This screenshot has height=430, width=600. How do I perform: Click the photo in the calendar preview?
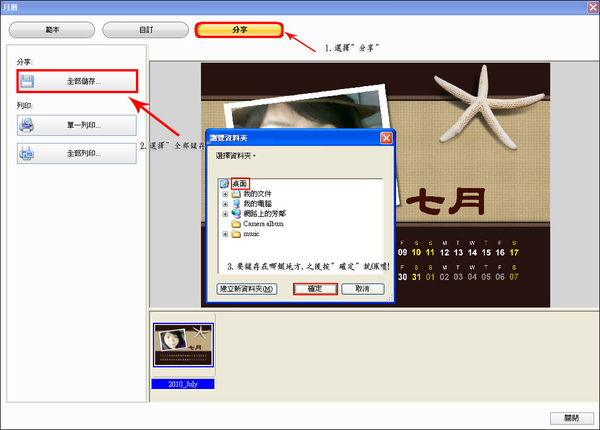click(312, 109)
